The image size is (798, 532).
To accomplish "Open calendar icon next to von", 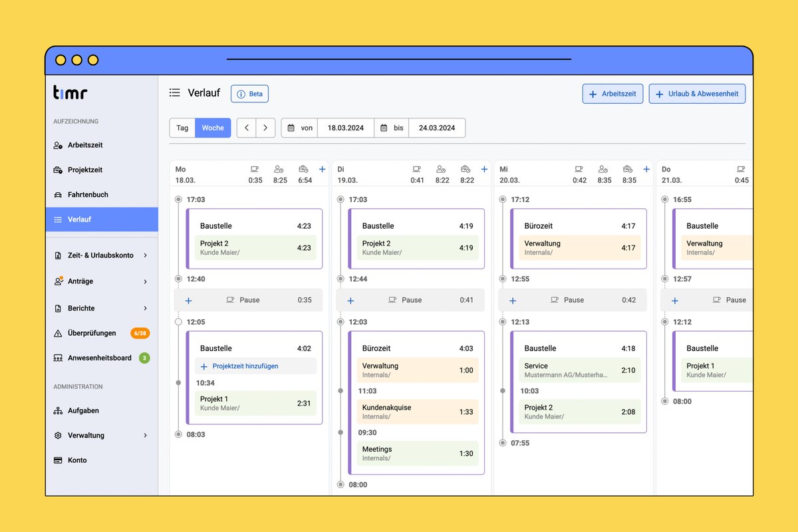I will point(291,128).
